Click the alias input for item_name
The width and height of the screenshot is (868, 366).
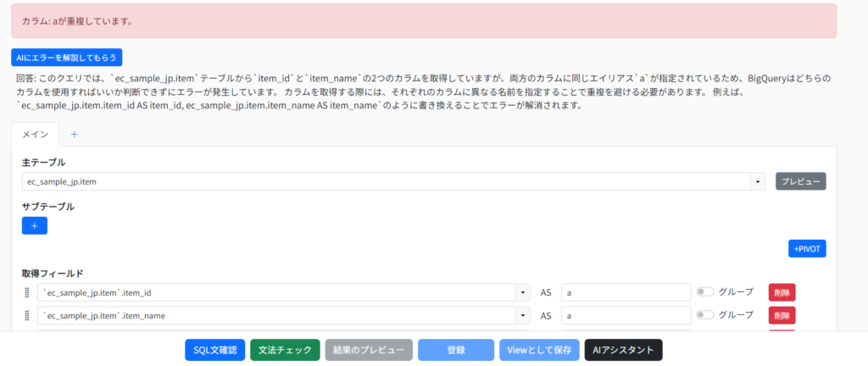click(626, 316)
